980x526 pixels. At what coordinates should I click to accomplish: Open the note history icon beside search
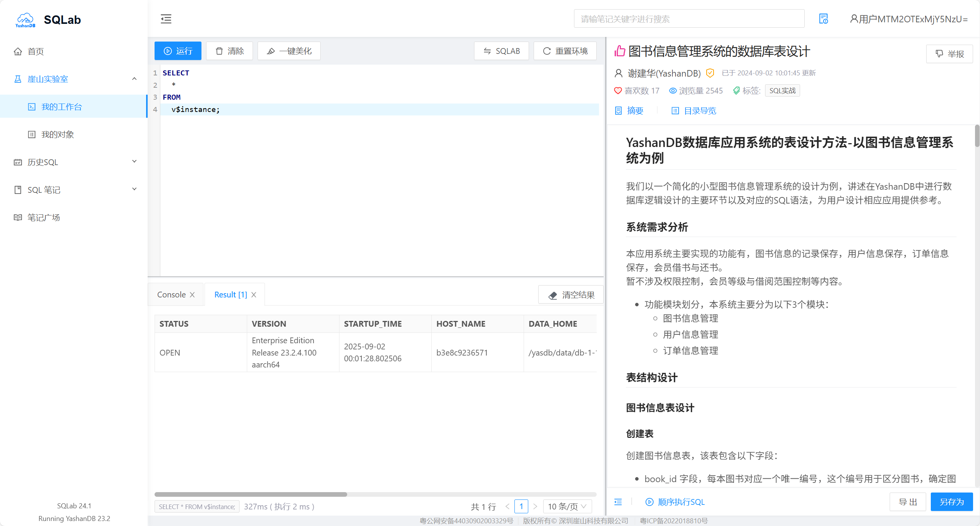click(x=823, y=19)
